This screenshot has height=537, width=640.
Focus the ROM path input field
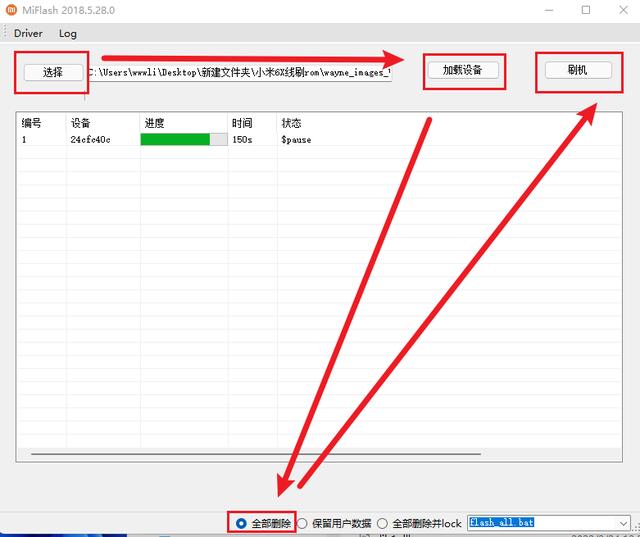tap(240, 73)
